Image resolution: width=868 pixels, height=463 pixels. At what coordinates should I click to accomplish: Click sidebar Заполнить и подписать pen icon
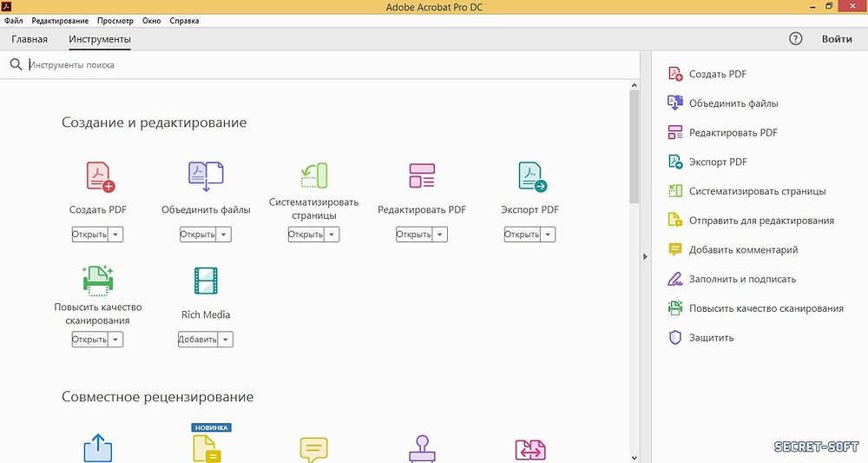(x=675, y=279)
